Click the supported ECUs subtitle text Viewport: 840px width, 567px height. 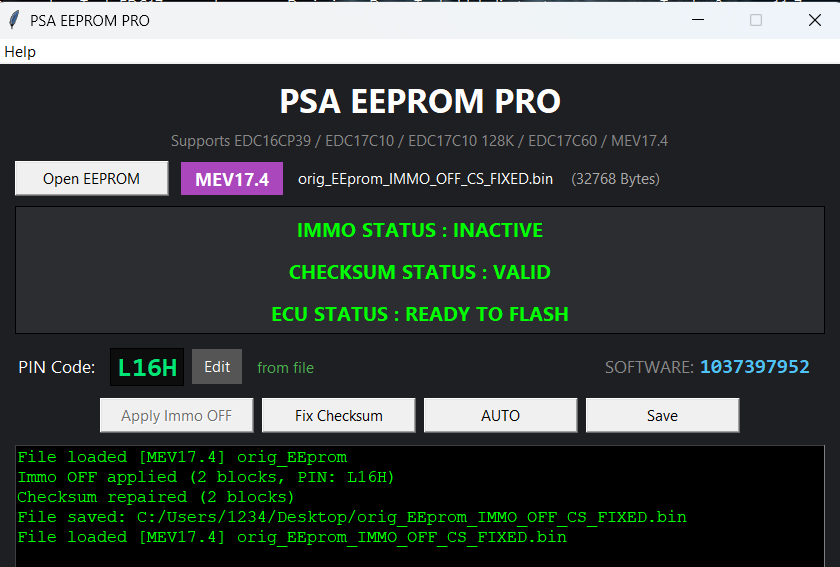pos(419,141)
